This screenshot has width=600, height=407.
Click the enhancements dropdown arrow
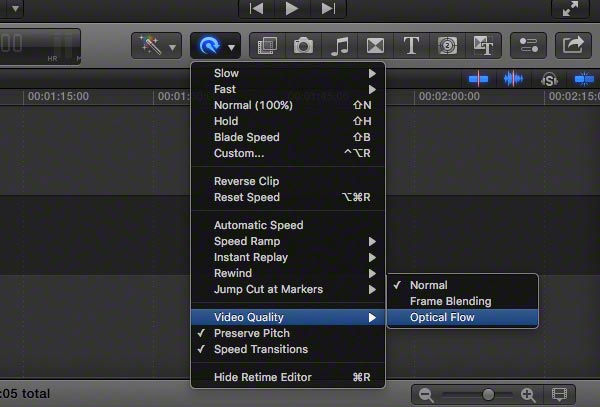tap(173, 48)
